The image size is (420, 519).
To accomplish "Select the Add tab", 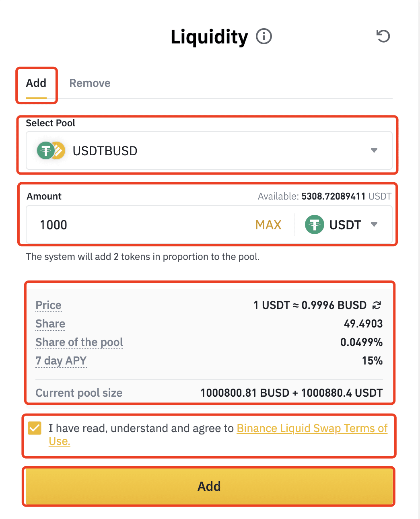I will click(36, 83).
